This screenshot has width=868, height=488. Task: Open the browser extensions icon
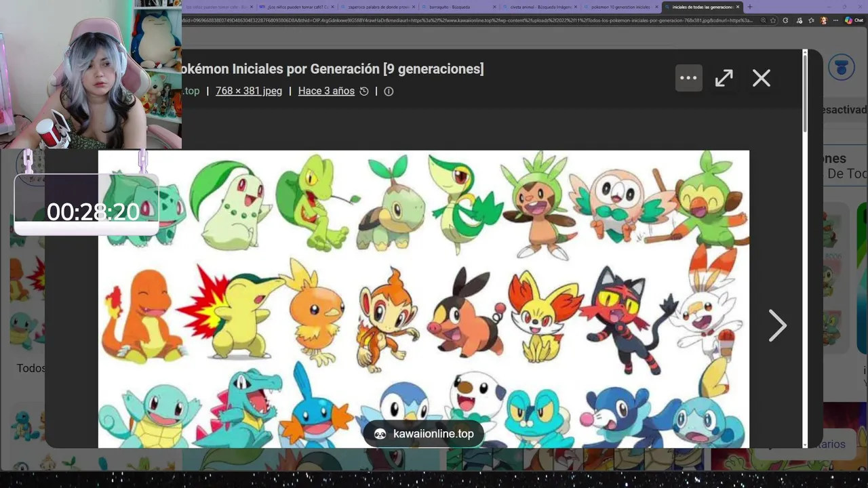pyautogui.click(x=785, y=20)
